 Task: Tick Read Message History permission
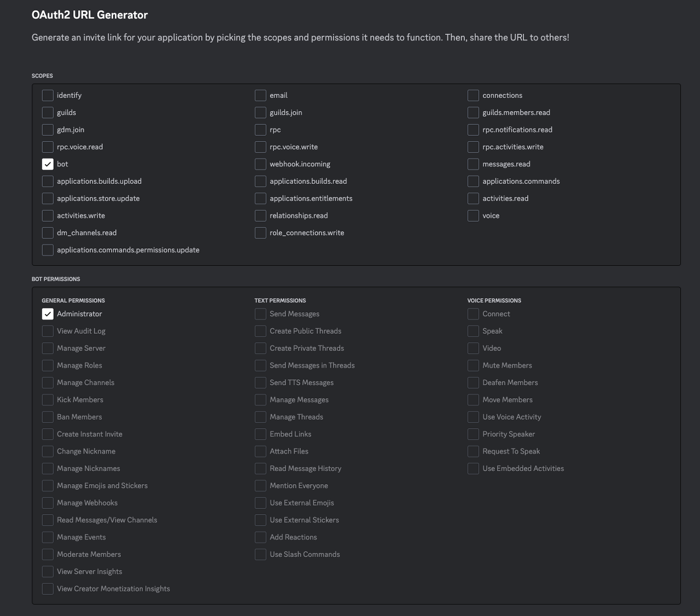[x=260, y=469]
